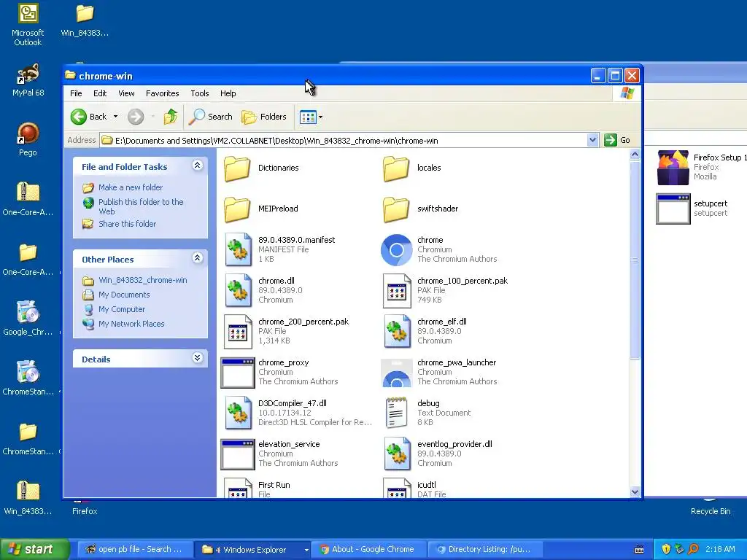Select the chrome_elf.dll file icon

point(397,332)
